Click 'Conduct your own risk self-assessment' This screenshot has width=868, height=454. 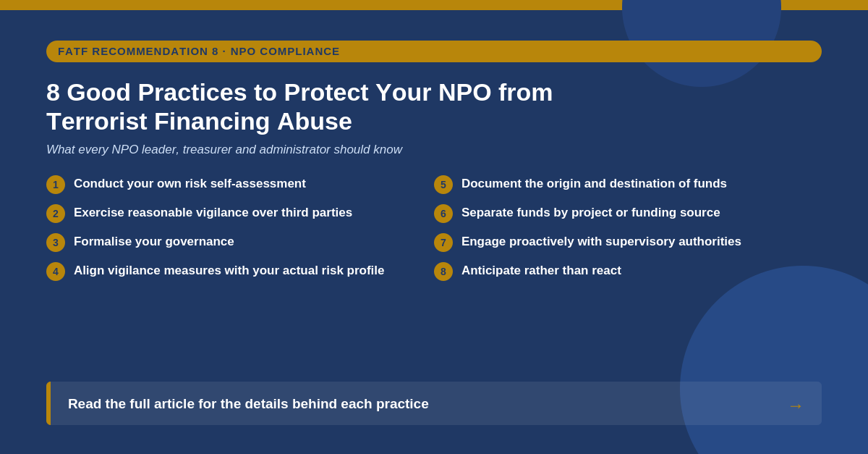point(190,184)
